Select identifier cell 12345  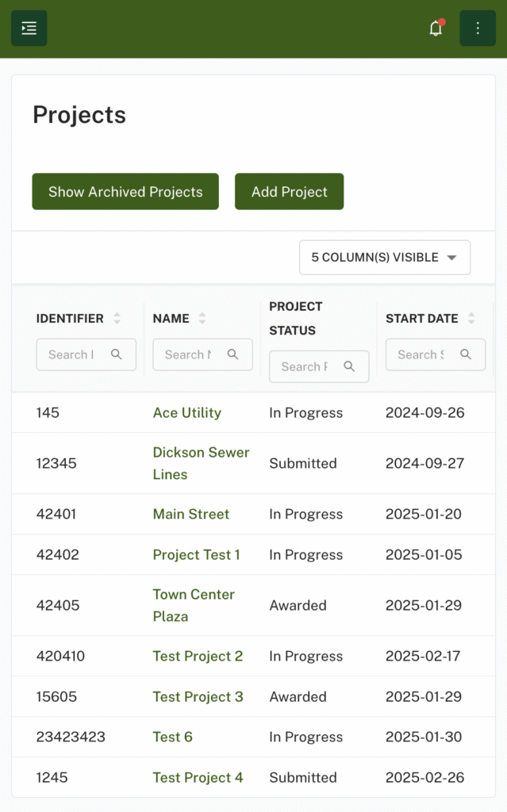56,463
